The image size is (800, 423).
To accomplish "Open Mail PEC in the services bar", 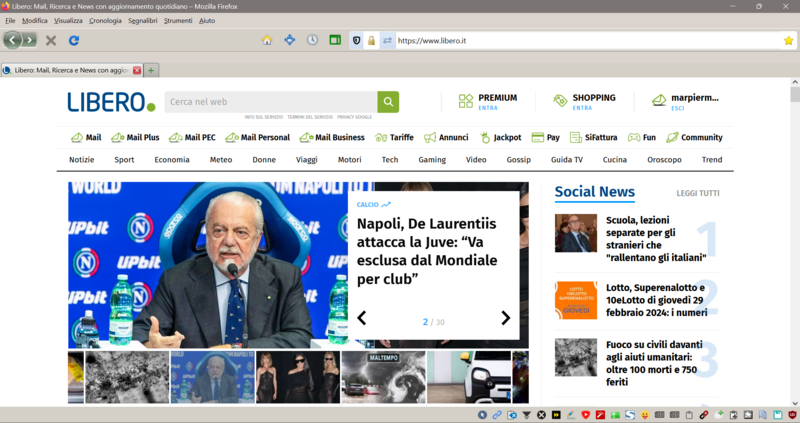I will point(192,137).
